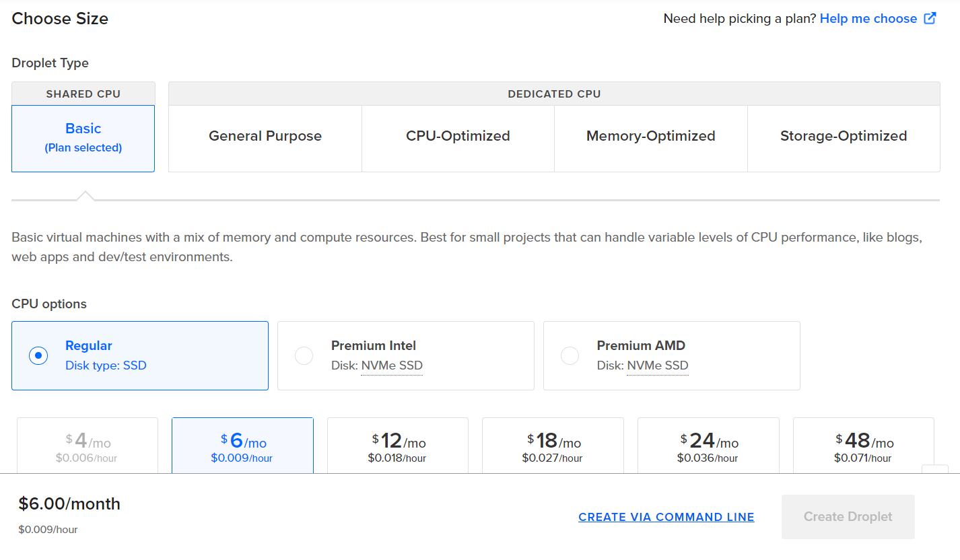Choose the CPU-Optimized droplet type
The image size is (960, 560).
click(x=458, y=137)
